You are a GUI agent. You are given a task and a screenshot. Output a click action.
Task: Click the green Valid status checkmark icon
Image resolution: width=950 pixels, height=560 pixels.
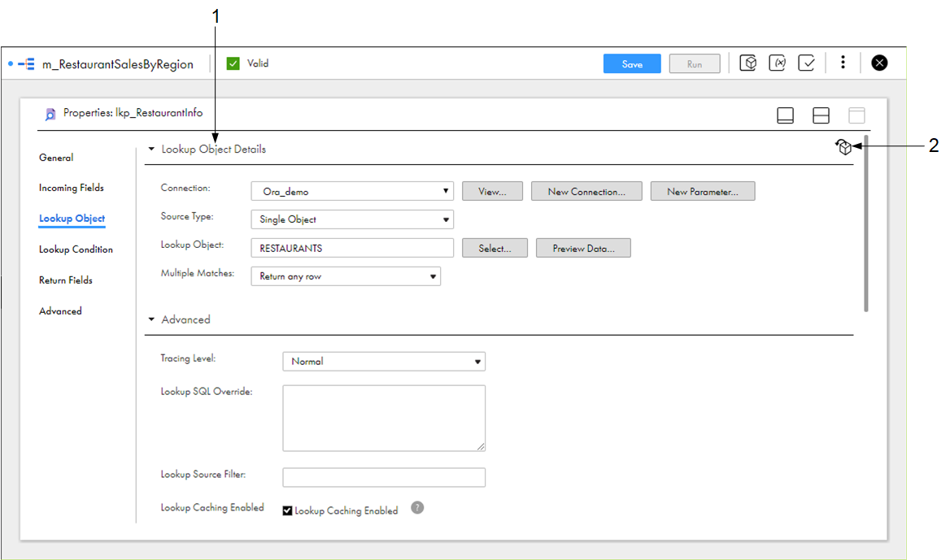pos(233,63)
